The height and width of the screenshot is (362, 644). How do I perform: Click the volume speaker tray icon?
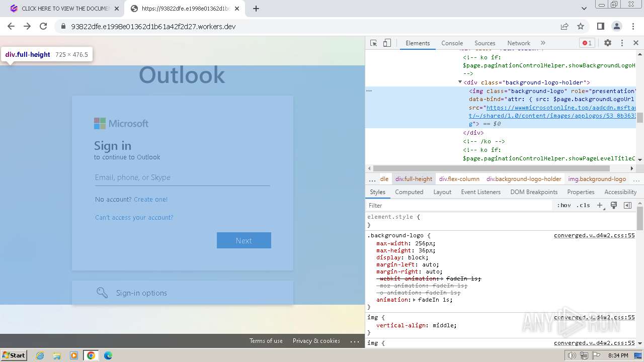click(572, 355)
